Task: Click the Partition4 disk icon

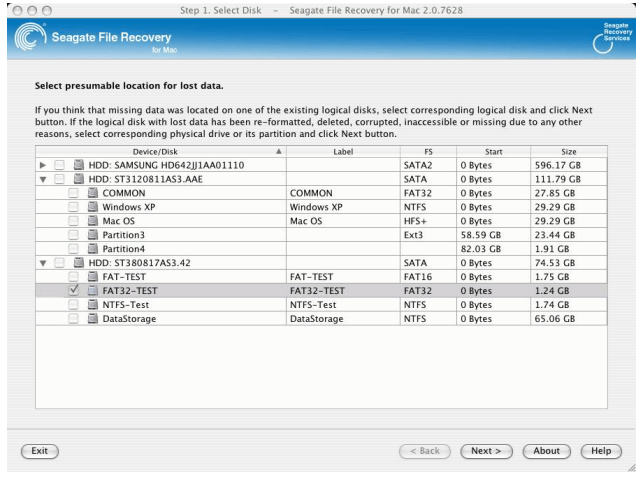Action: 93,249
